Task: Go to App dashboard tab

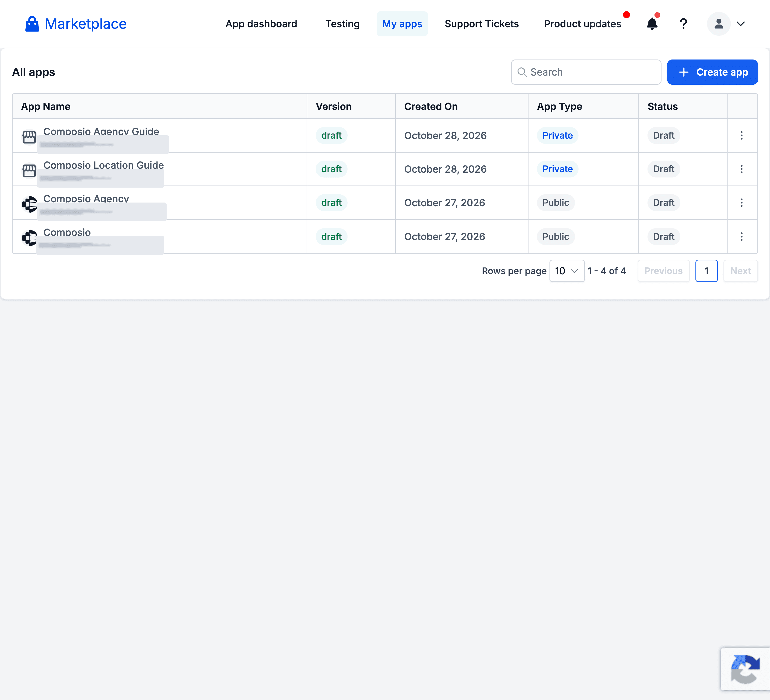Action: [x=261, y=24]
